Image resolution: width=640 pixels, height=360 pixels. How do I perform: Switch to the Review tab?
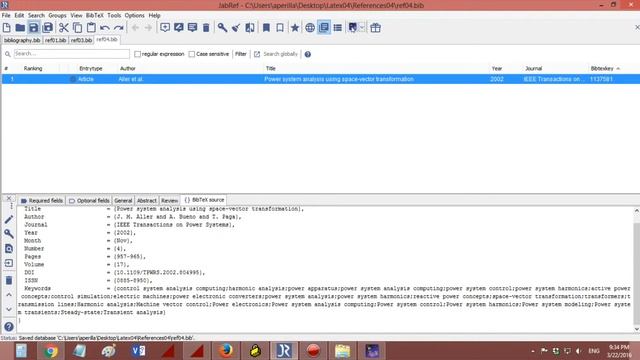point(169,200)
